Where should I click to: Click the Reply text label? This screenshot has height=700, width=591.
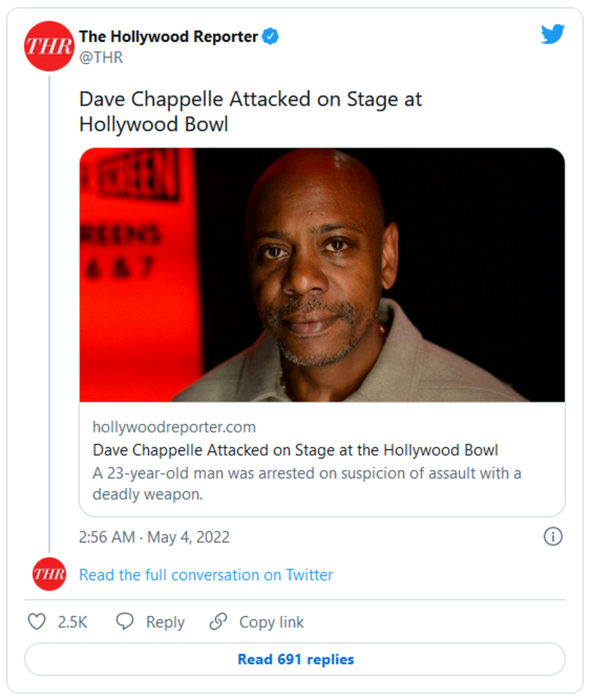point(165,622)
